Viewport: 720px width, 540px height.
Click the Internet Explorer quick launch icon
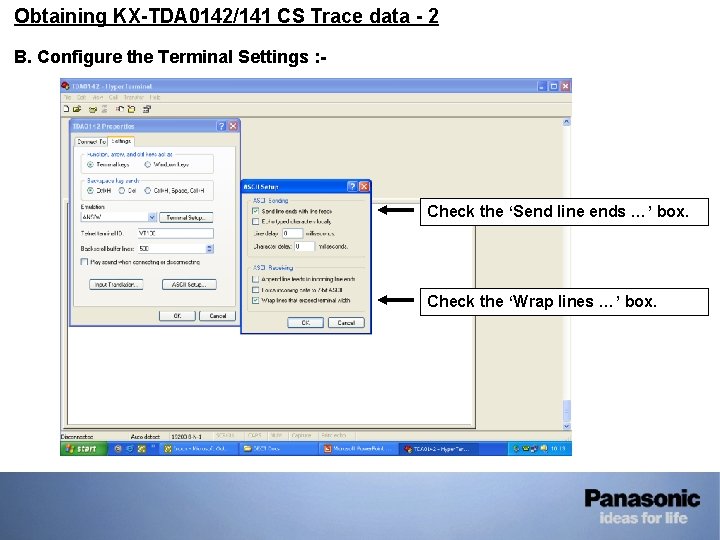129,449
